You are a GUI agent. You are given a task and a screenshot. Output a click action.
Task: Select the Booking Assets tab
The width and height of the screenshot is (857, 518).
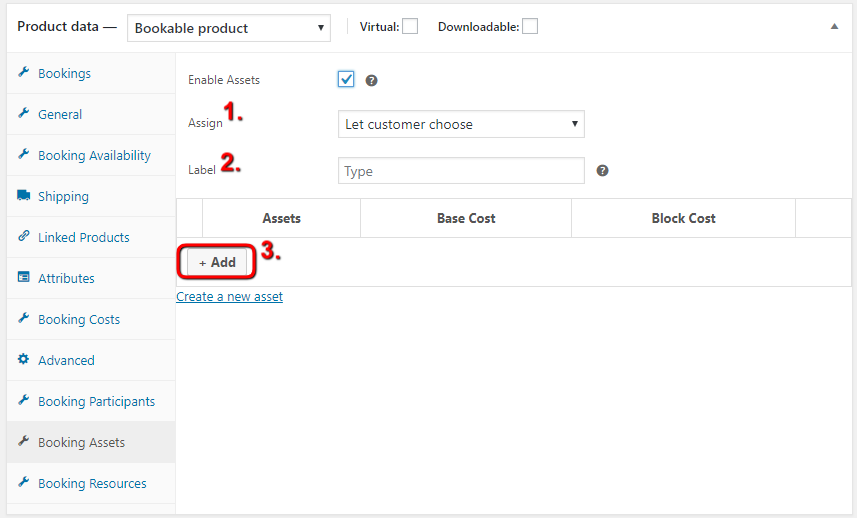point(91,442)
